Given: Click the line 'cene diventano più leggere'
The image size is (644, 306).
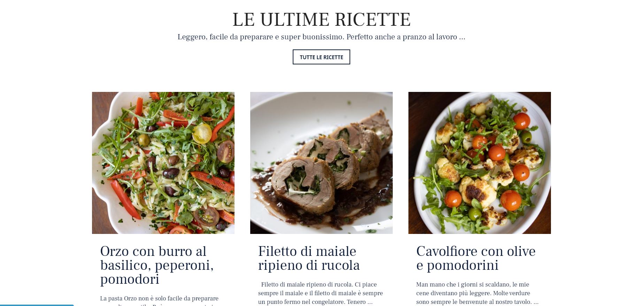Looking at the screenshot, I should tap(473, 293).
